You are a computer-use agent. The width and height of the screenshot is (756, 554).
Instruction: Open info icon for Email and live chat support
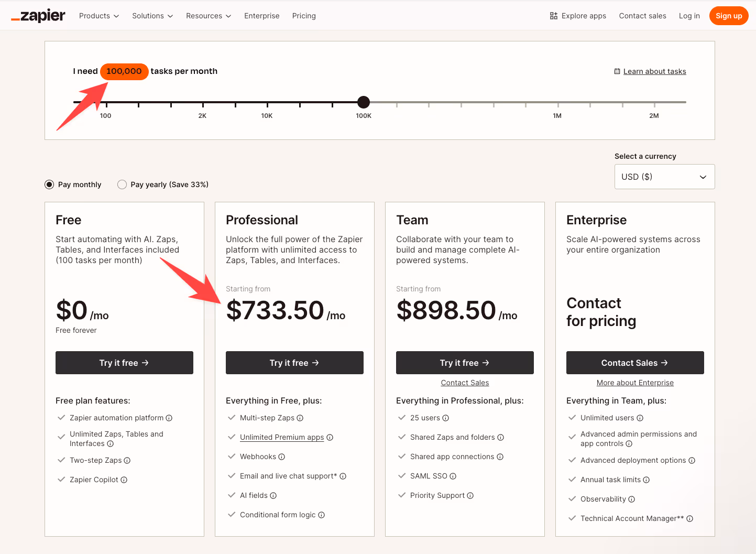343,476
